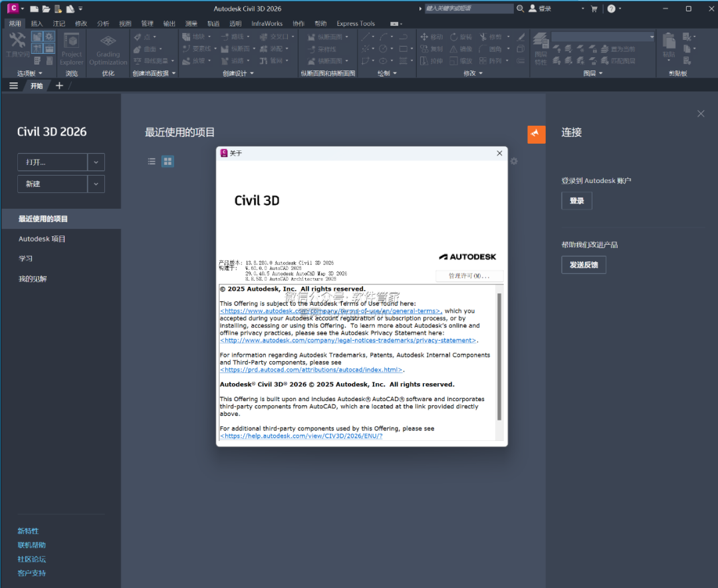Click the 发送反馈 button
Screen dimensions: 718x588
(584, 265)
